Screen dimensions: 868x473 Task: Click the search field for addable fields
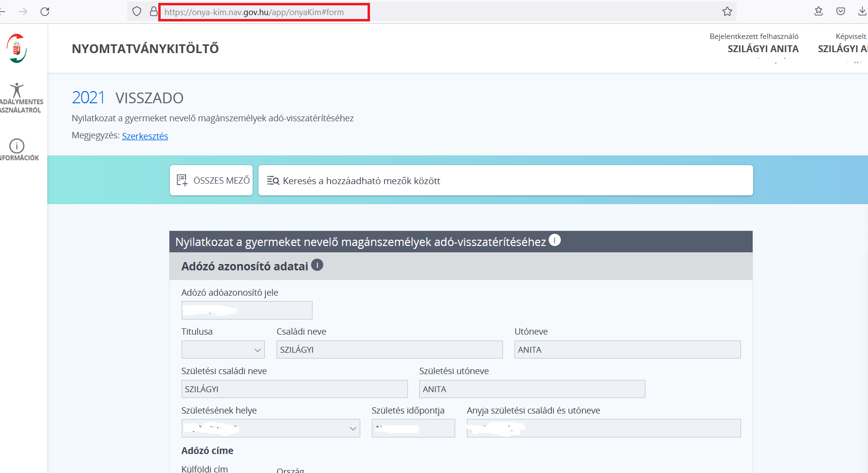click(505, 181)
